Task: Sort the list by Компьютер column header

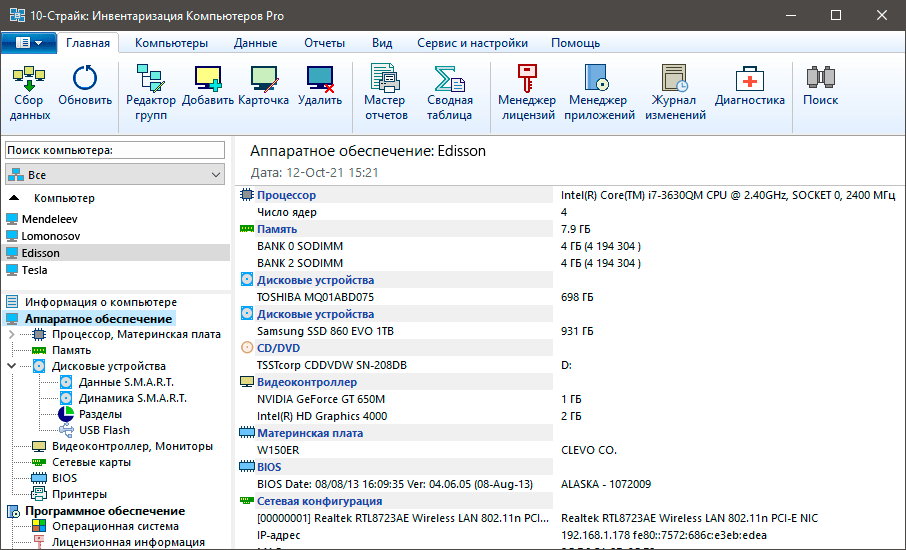Action: 64,198
